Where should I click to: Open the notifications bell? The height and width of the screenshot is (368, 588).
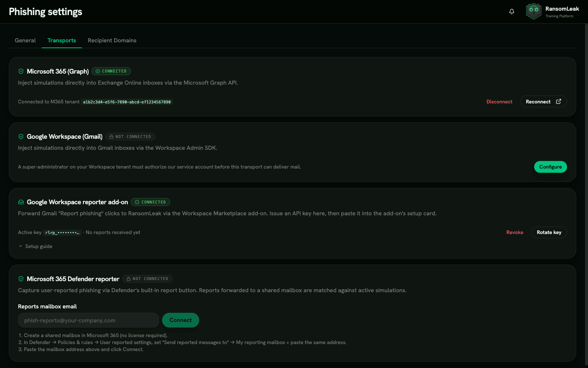(512, 11)
